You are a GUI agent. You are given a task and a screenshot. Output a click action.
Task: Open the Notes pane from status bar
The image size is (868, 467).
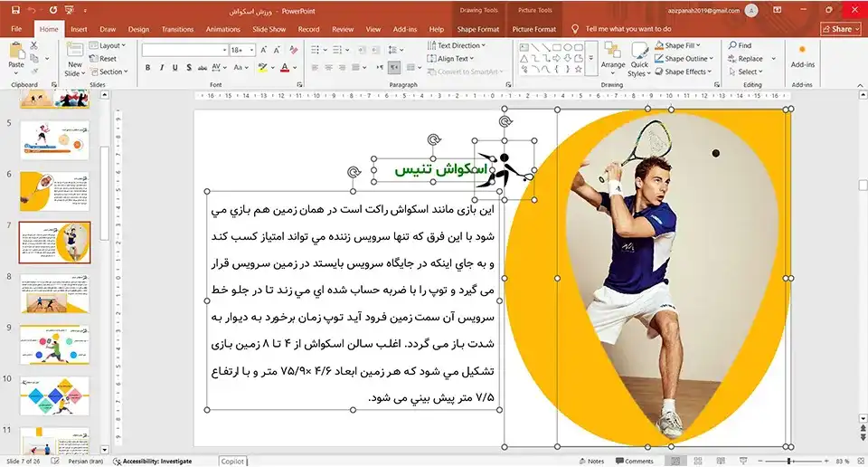pyautogui.click(x=591, y=461)
